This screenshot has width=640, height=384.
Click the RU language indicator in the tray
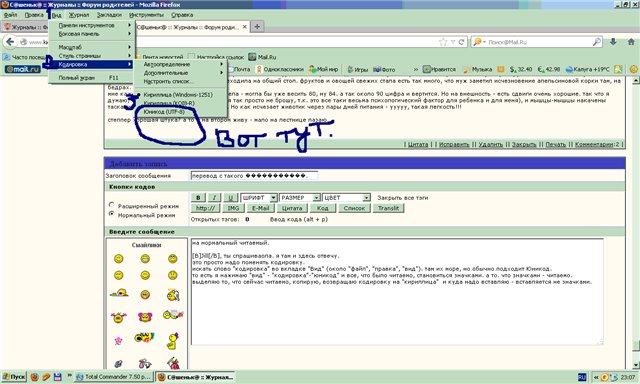coord(582,377)
